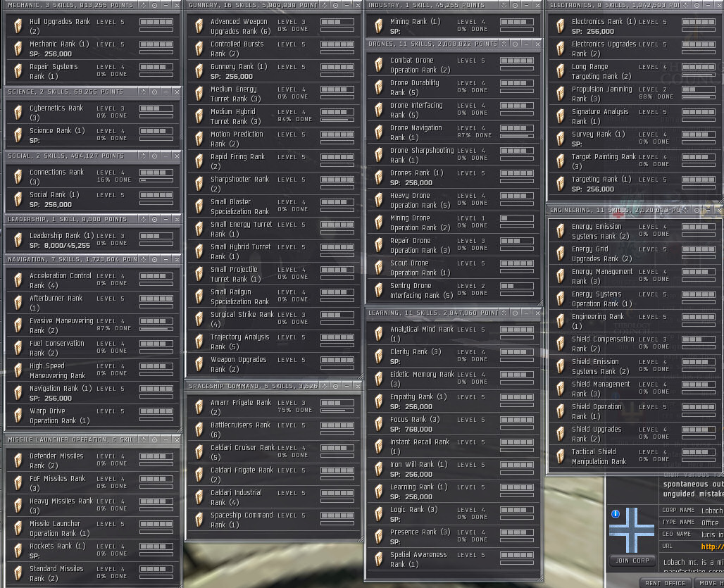Collapse the Learning skills window

pos(526,313)
